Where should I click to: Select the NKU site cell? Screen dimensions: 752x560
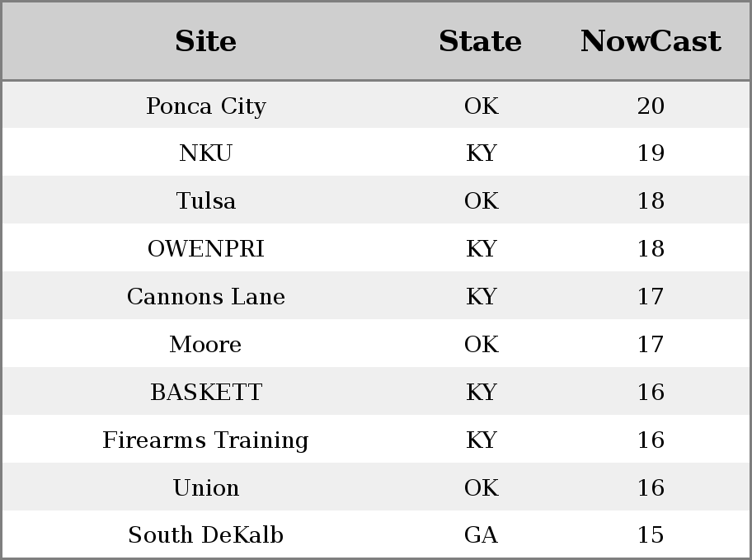point(206,153)
